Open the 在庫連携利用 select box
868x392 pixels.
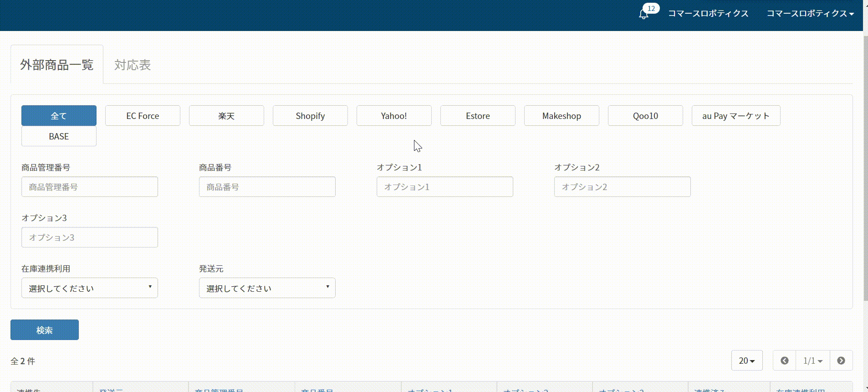pos(90,288)
